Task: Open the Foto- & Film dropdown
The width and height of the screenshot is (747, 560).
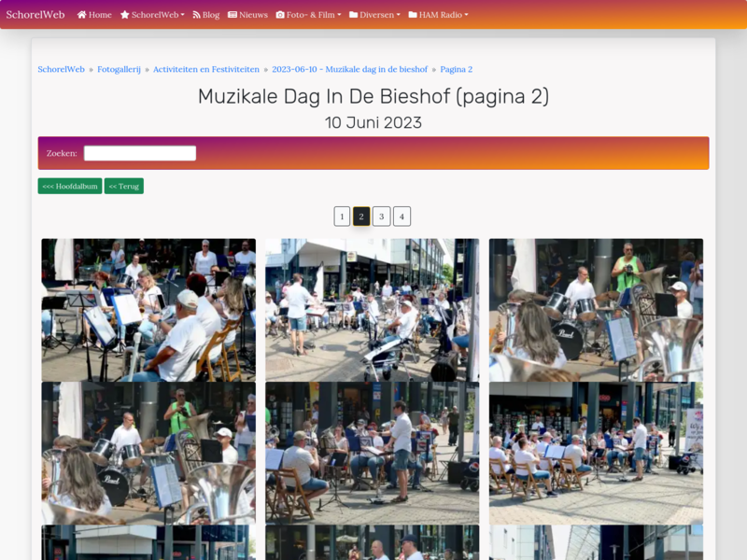Action: tap(309, 15)
